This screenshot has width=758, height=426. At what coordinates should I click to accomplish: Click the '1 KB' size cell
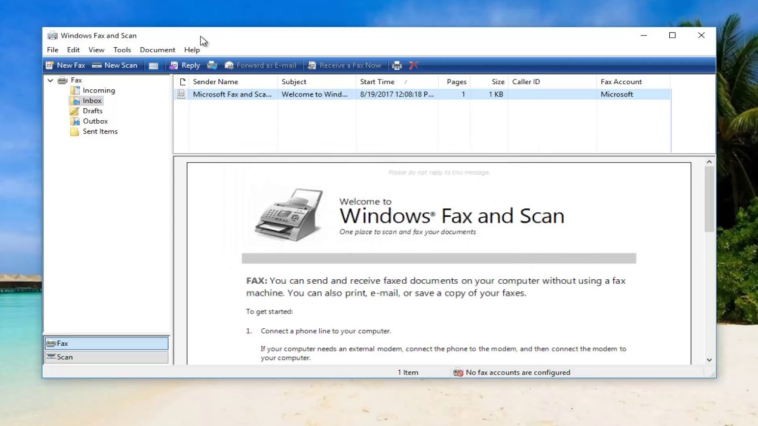point(496,94)
